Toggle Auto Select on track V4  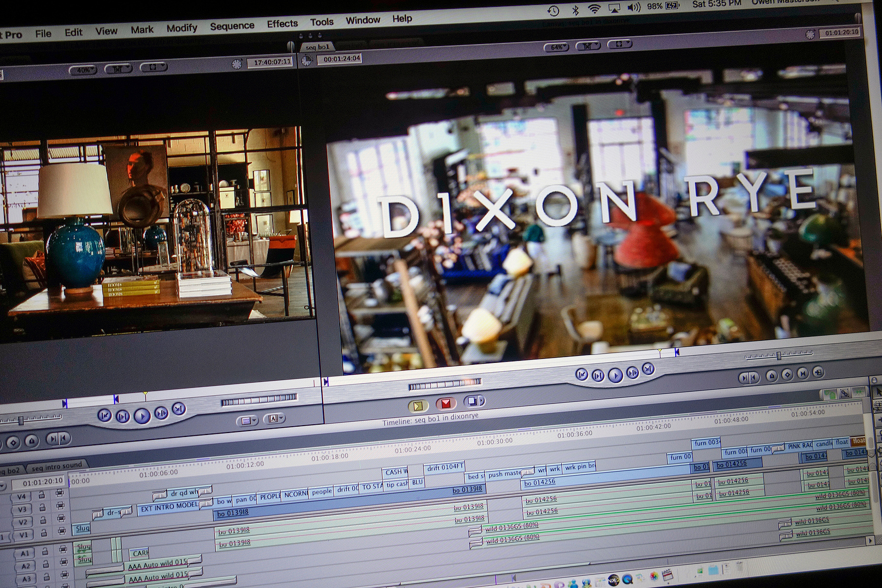(x=59, y=492)
